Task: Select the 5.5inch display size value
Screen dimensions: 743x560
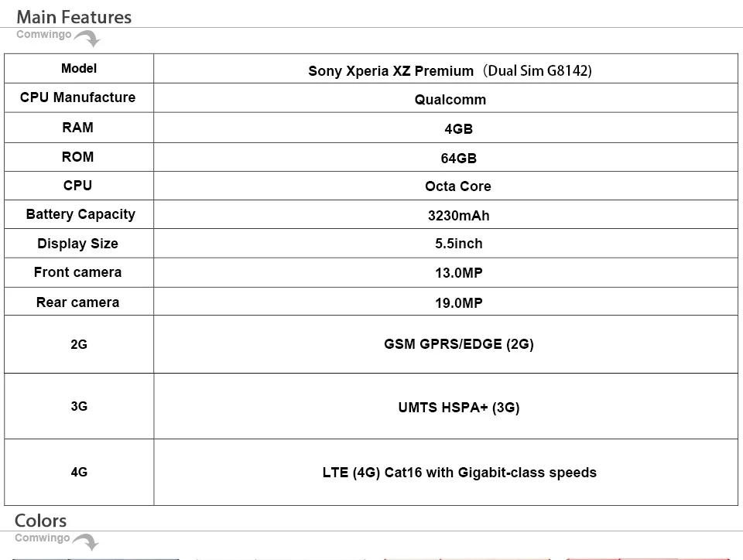Action: pyautogui.click(x=458, y=244)
